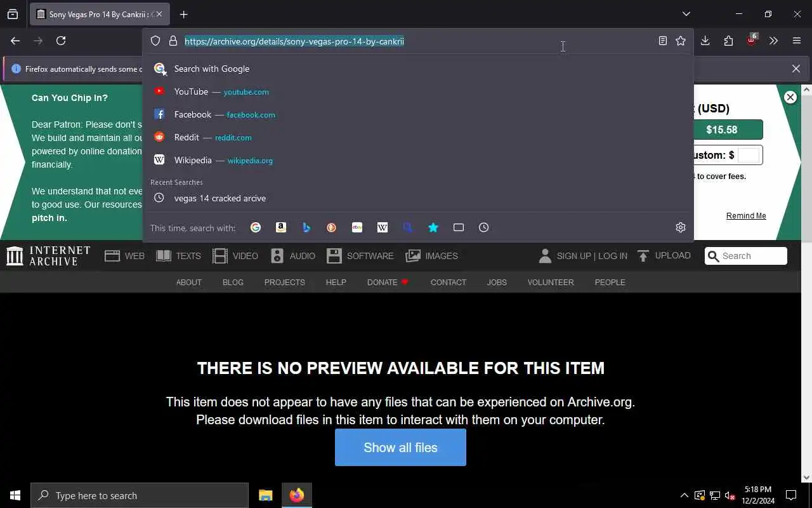Search bookmarks with the star icon

pos(433,227)
